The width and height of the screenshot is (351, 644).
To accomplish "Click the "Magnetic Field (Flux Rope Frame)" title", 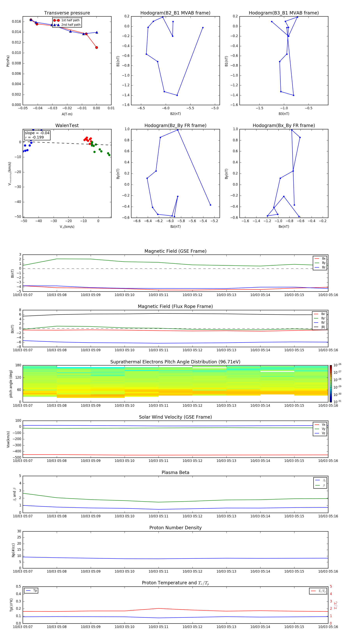I will point(175,307).
